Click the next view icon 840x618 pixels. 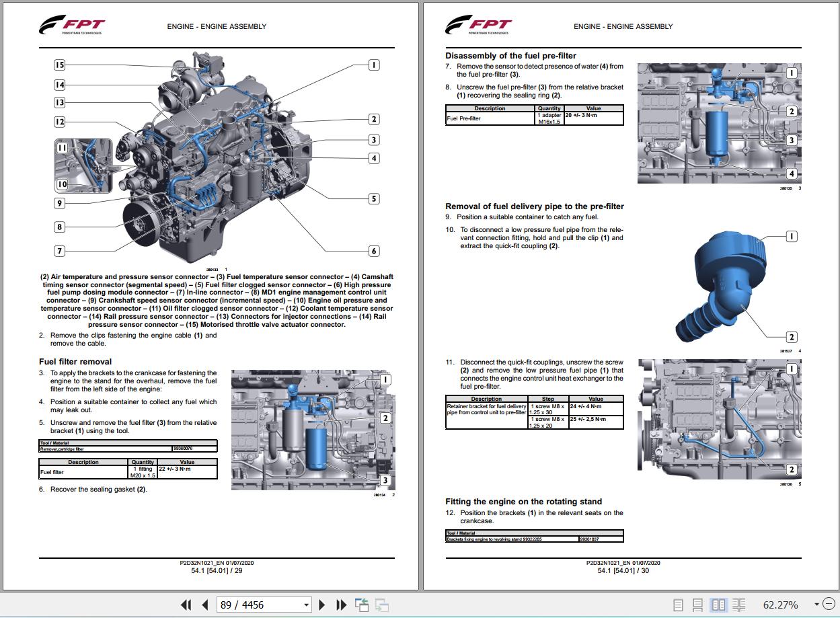(382, 605)
